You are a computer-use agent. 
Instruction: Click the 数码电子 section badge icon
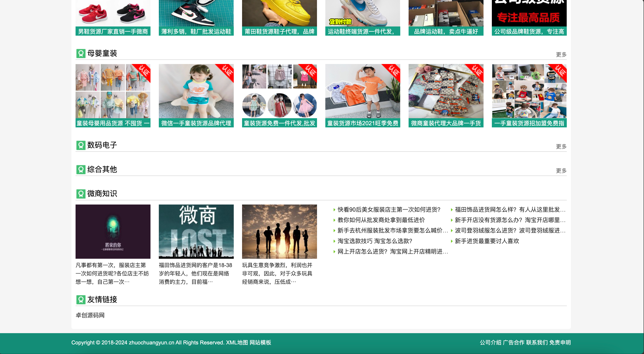[x=81, y=145]
